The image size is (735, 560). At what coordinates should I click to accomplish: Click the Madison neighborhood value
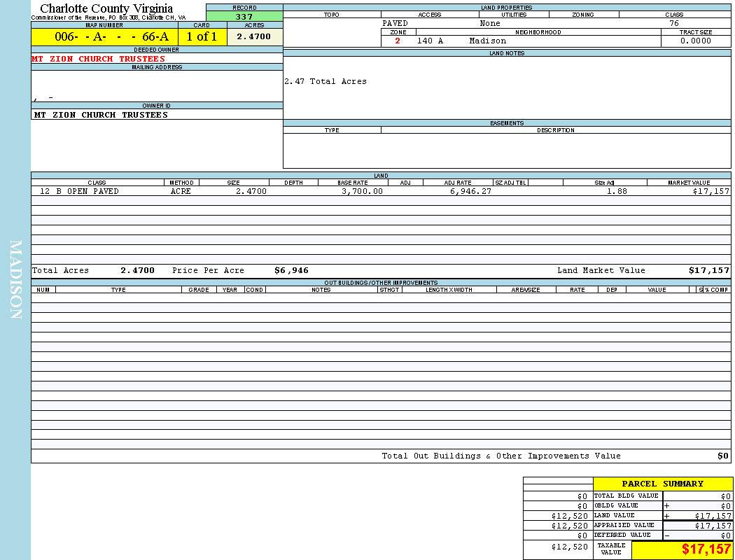(487, 41)
